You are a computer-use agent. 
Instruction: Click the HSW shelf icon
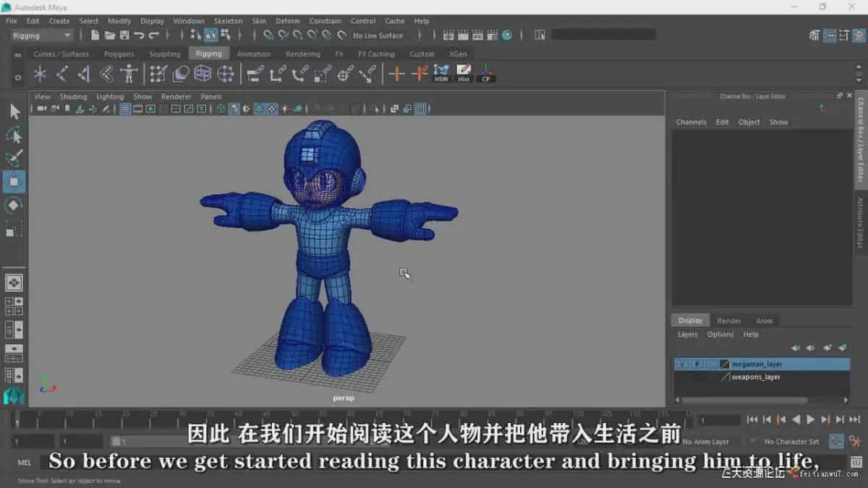tap(441, 74)
